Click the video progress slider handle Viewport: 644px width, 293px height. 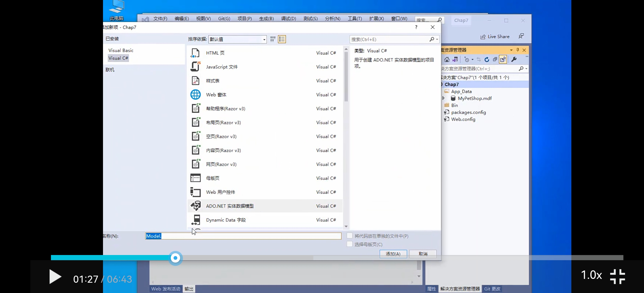point(175,258)
